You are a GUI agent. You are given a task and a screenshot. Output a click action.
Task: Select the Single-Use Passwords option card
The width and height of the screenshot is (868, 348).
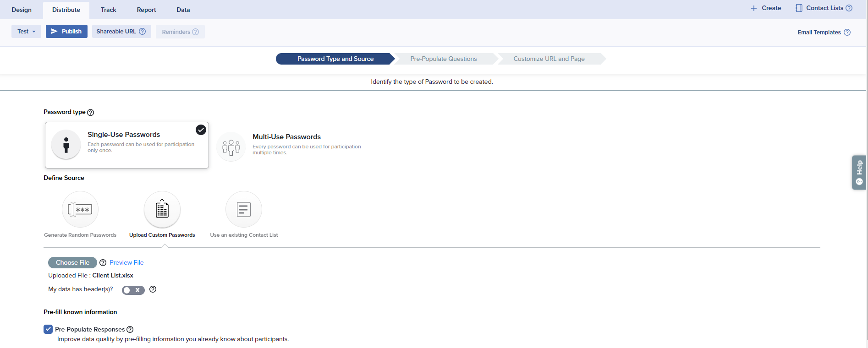click(127, 145)
